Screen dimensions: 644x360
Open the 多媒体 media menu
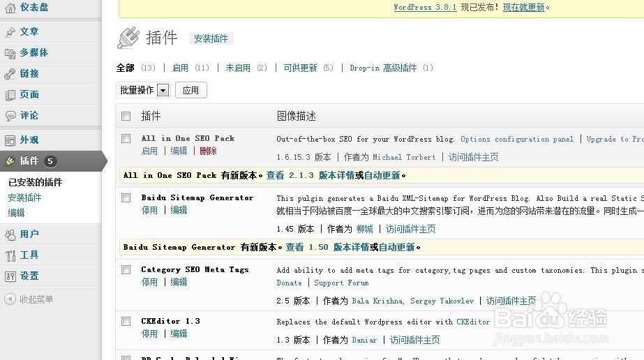(34, 52)
